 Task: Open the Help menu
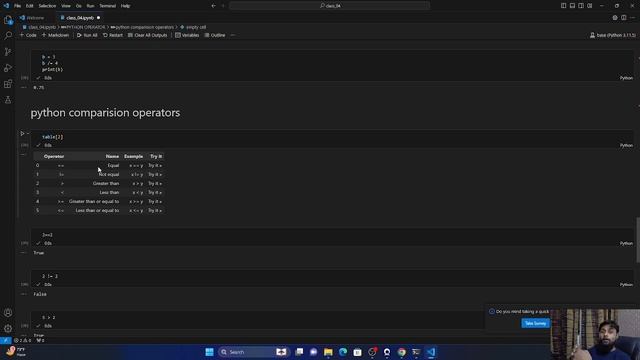tap(125, 6)
